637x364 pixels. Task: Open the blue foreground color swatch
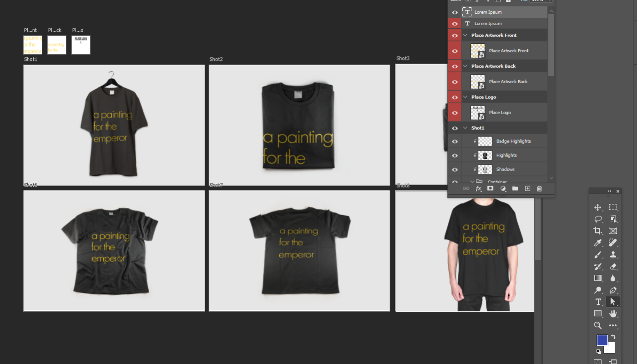602,340
